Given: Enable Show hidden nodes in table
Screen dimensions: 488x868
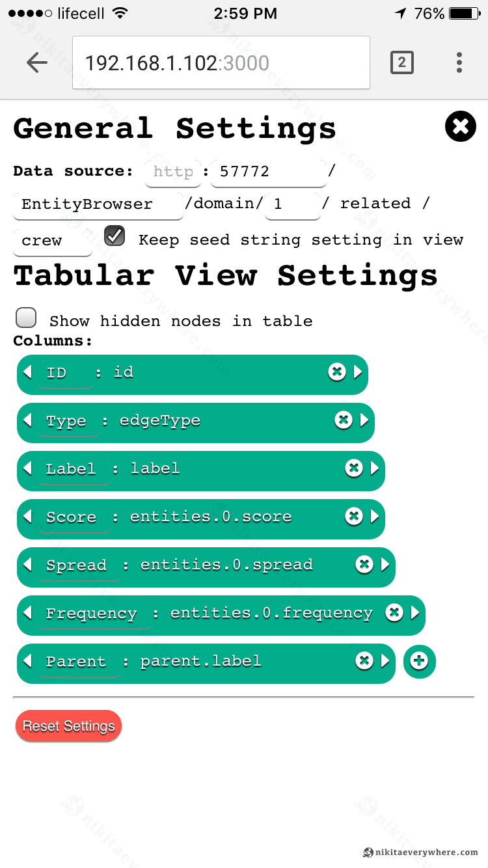Looking at the screenshot, I should point(26,318).
